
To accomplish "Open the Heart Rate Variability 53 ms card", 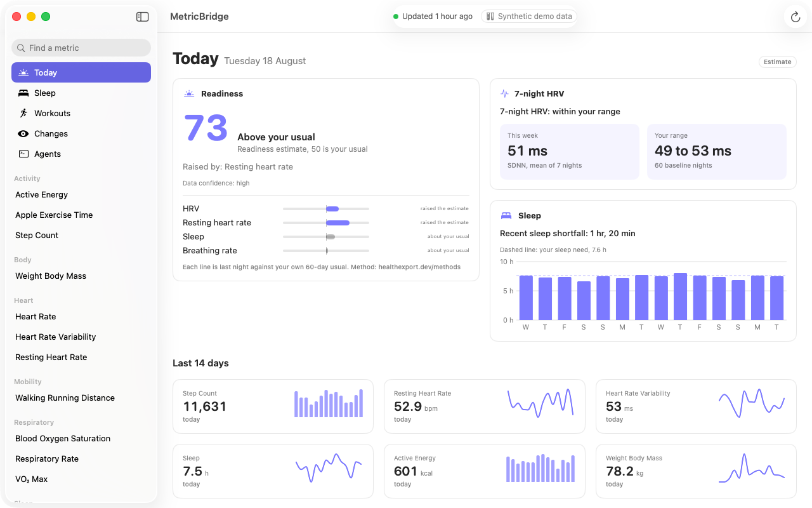I will coord(696,406).
